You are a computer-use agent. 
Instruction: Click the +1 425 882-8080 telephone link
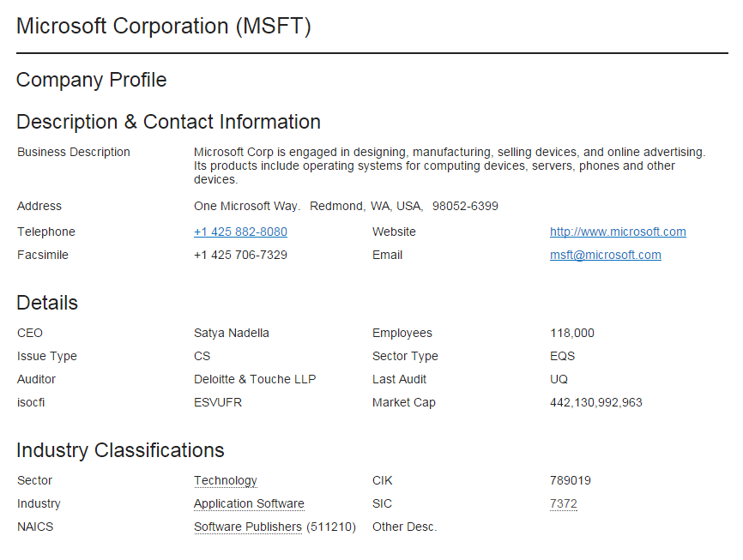point(240,232)
